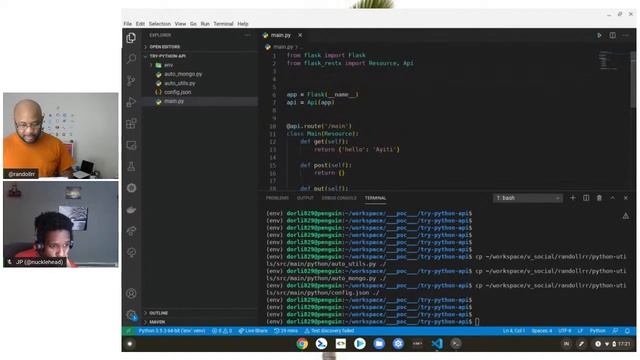
Task: Click Live Share in status bar
Action: (x=253, y=331)
